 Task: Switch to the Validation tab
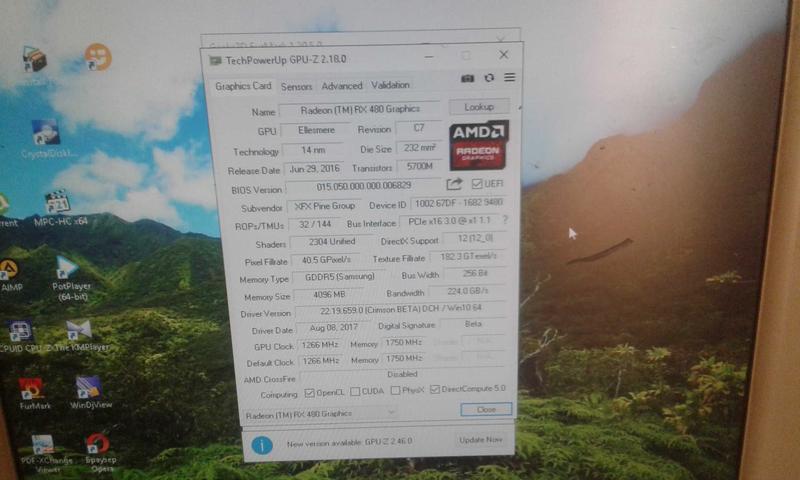(390, 86)
